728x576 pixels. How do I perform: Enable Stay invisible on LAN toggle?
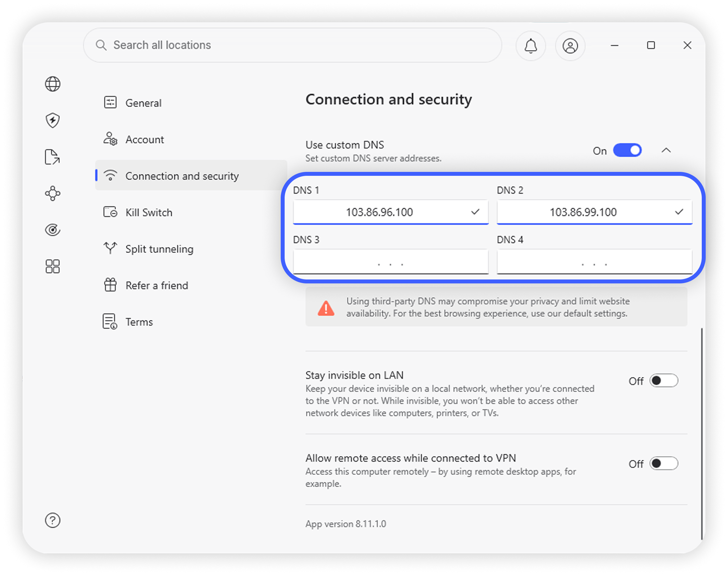[x=663, y=381]
